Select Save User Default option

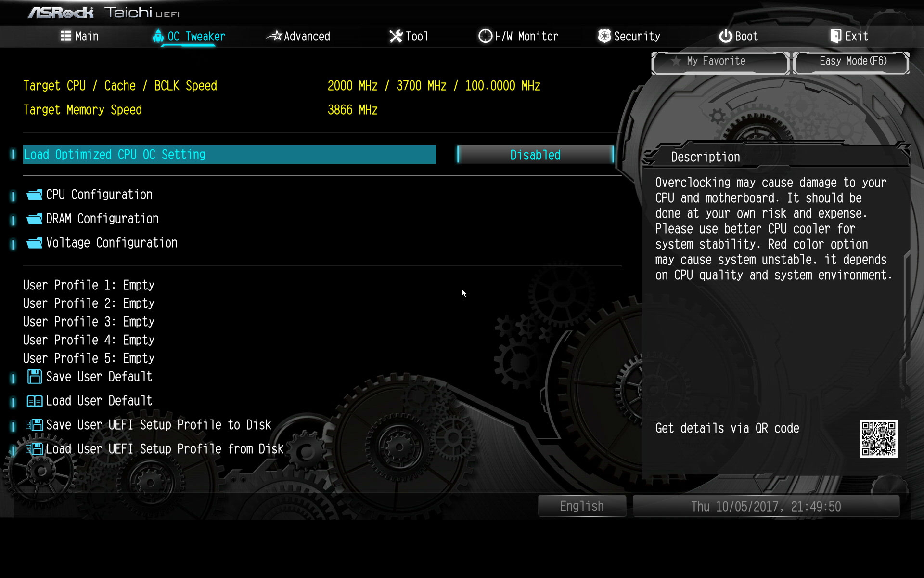[x=99, y=376]
